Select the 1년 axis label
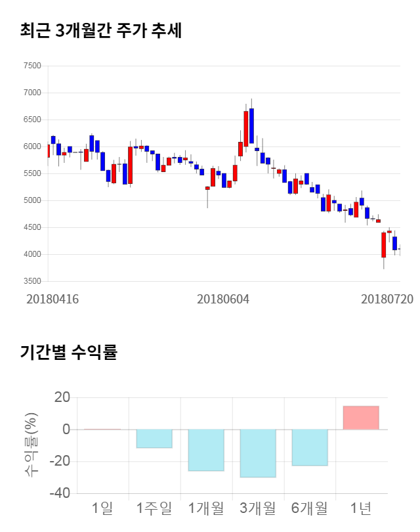 361,508
